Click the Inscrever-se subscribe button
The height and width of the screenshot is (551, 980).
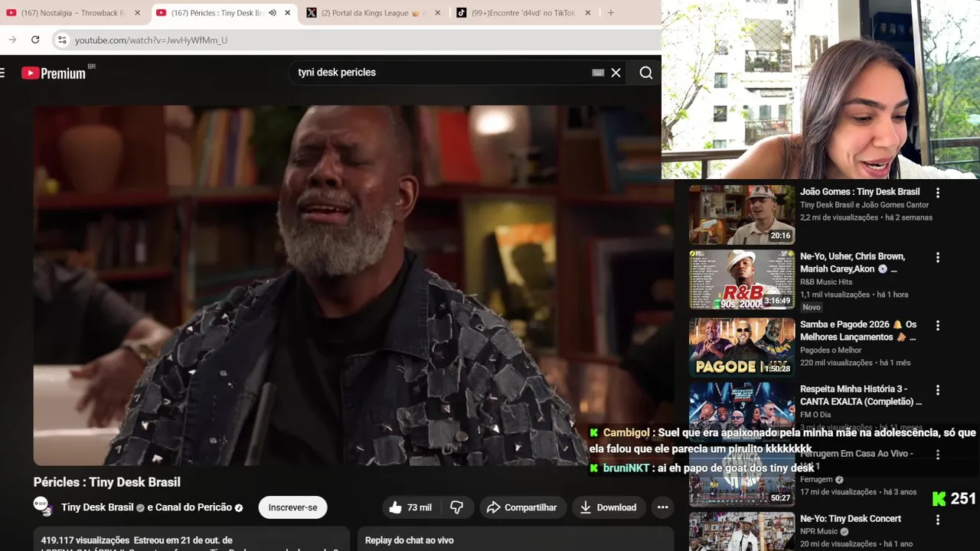[x=292, y=507]
